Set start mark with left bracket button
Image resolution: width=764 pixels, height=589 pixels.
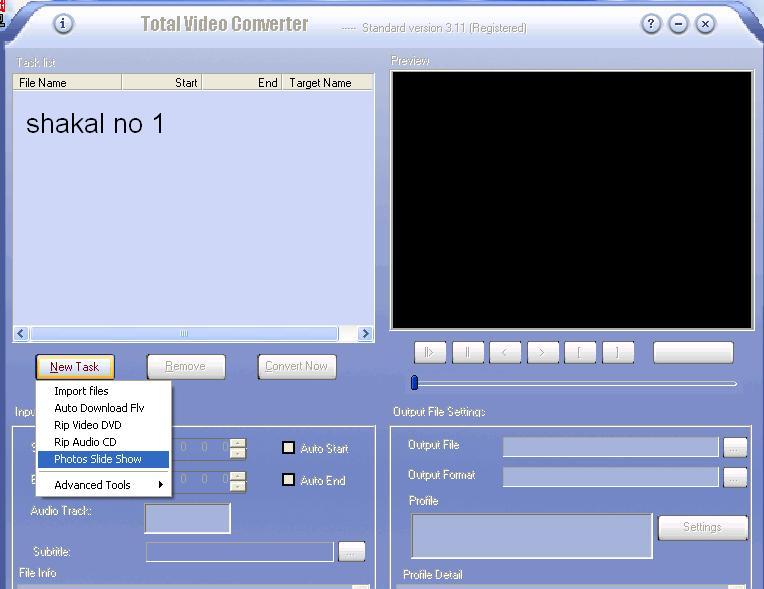[x=580, y=352]
